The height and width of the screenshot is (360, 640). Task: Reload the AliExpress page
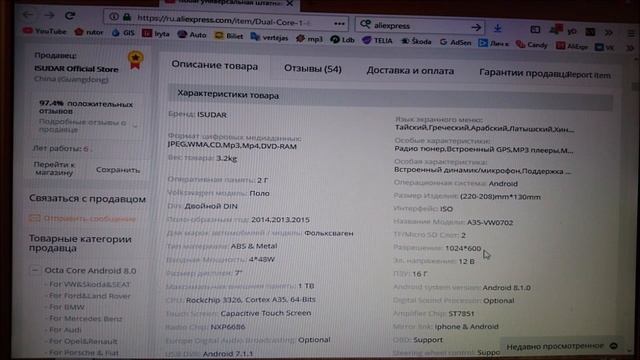tap(70, 16)
